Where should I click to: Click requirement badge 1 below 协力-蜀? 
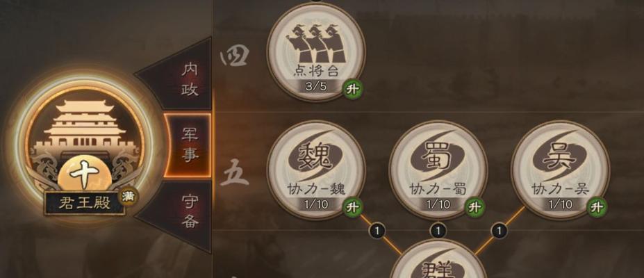(x=438, y=230)
